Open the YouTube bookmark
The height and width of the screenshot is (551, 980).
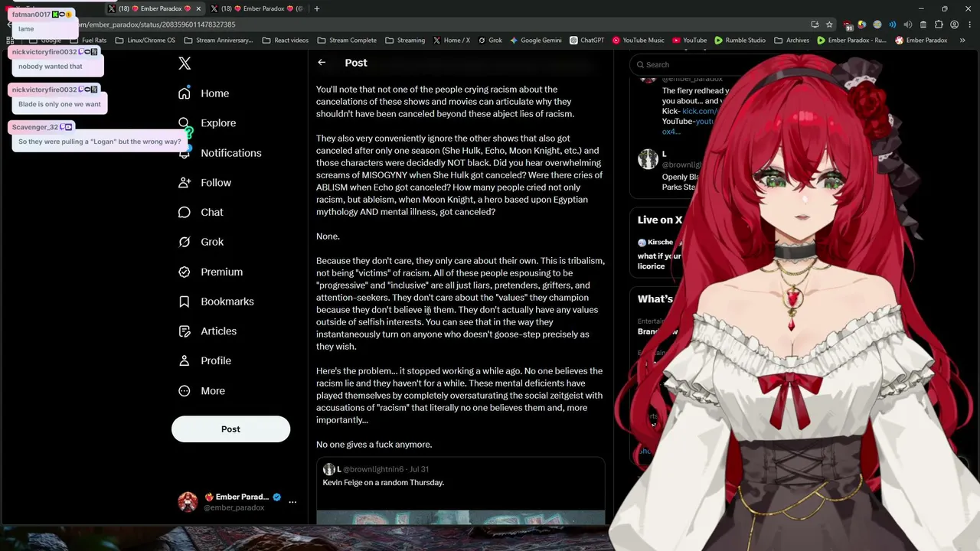click(x=690, y=40)
